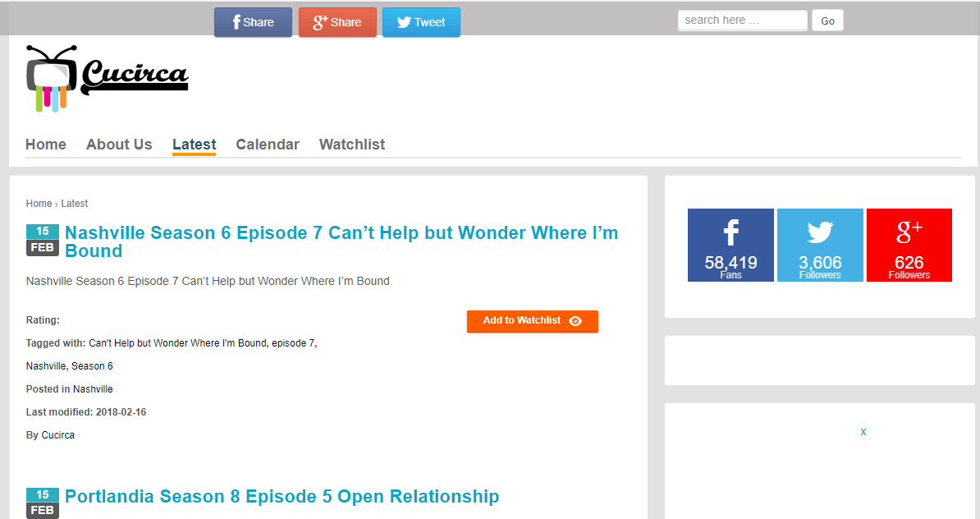The width and height of the screenshot is (980, 519).
Task: Tweet this page using Twitter button
Action: (x=421, y=22)
